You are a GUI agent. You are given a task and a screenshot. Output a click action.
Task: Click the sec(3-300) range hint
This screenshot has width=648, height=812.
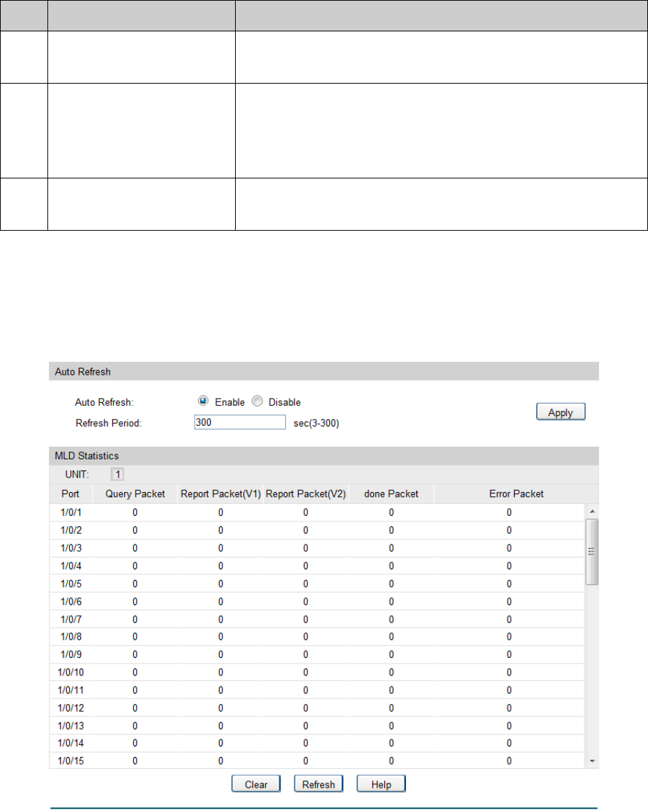tap(316, 423)
